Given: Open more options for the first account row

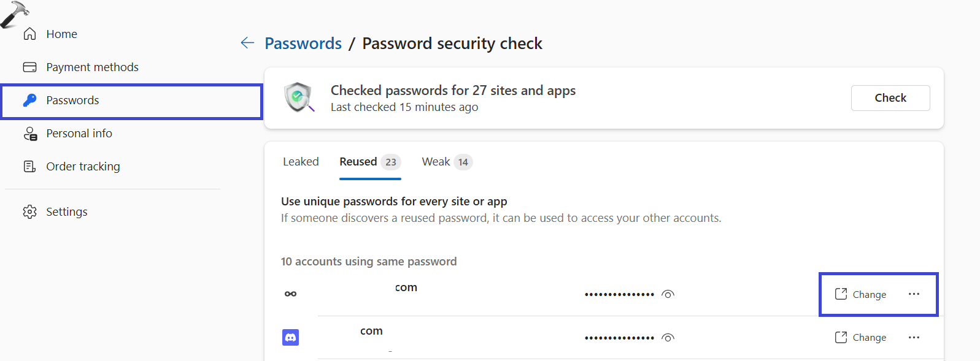Looking at the screenshot, I should point(914,294).
